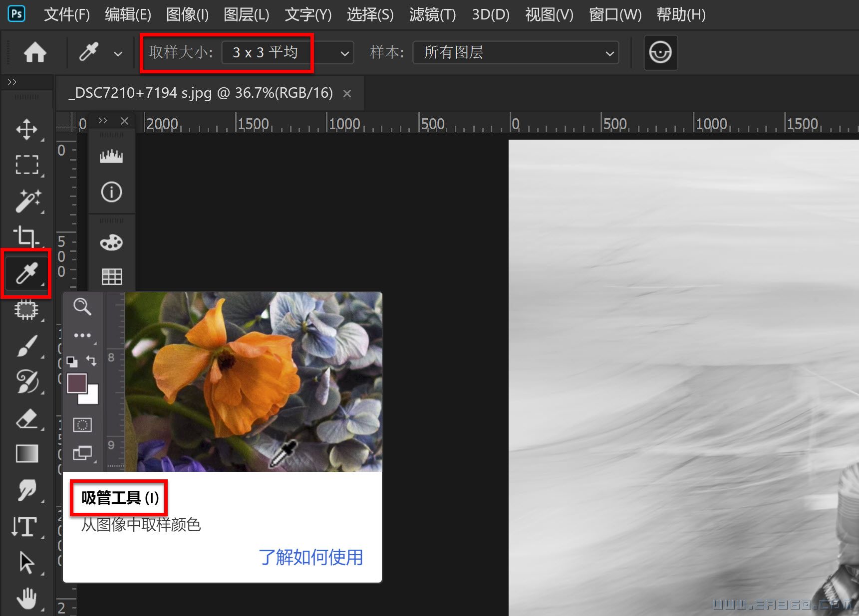This screenshot has width=859, height=616.
Task: Select the Gradient tool
Action: [x=27, y=454]
